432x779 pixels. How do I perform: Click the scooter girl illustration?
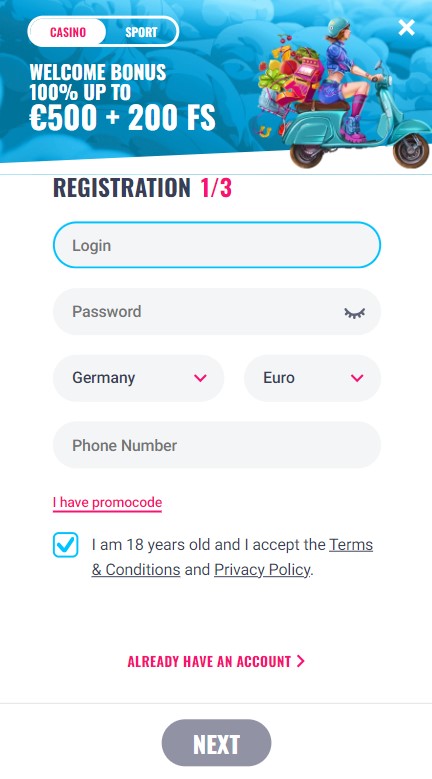pyautogui.click(x=343, y=92)
